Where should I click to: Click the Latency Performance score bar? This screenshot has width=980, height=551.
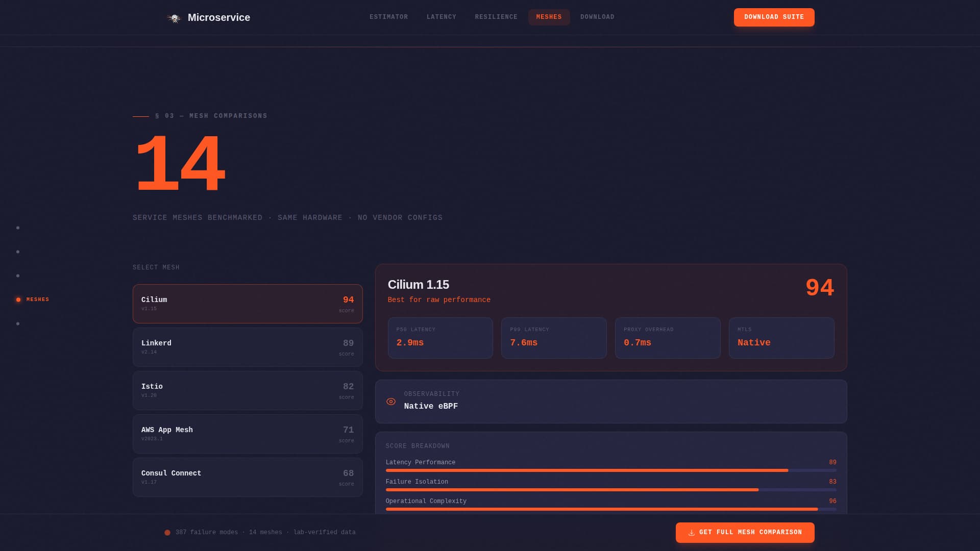pos(611,470)
